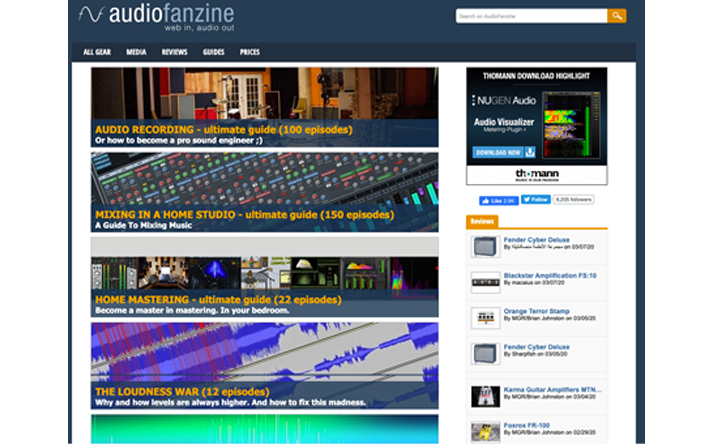The height and width of the screenshot is (445, 702).
Task: Click 'A Guide To Mixing Music' subtitle
Action: click(x=143, y=226)
